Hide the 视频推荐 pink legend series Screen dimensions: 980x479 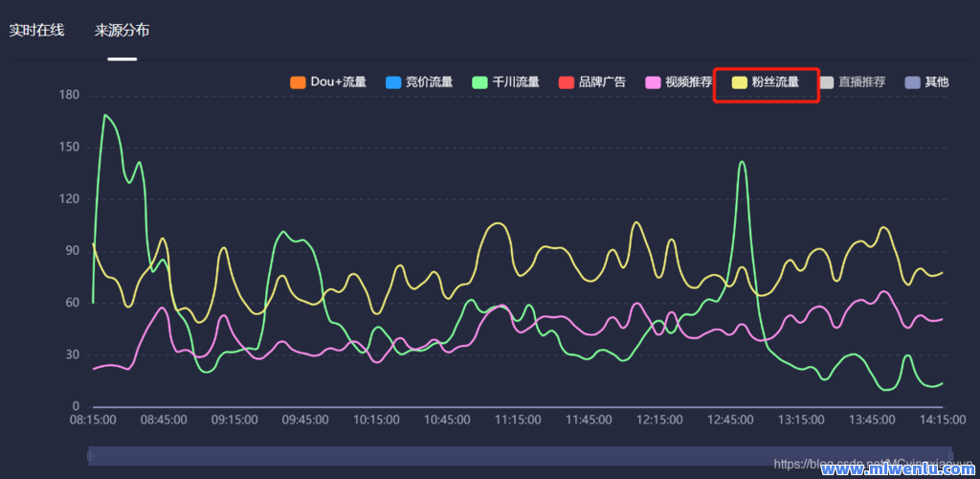[654, 82]
